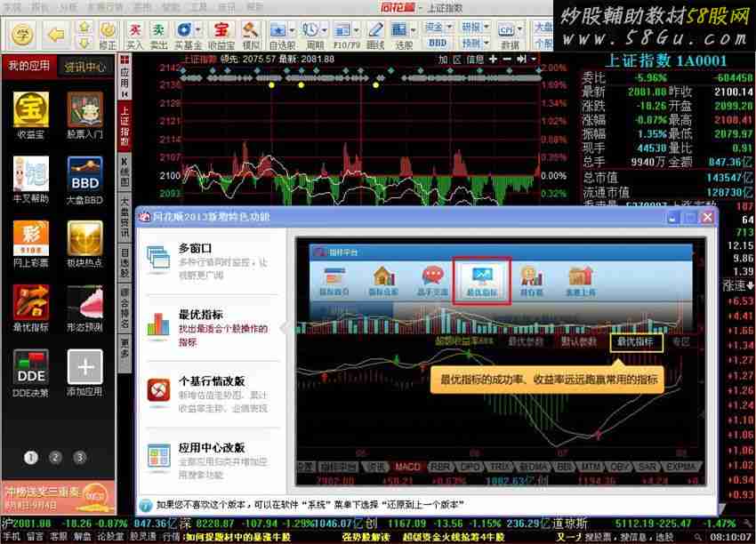Image resolution: width=756 pixels, height=544 pixels.
Task: Click the gold 学 learning icon
Action: coord(22,35)
